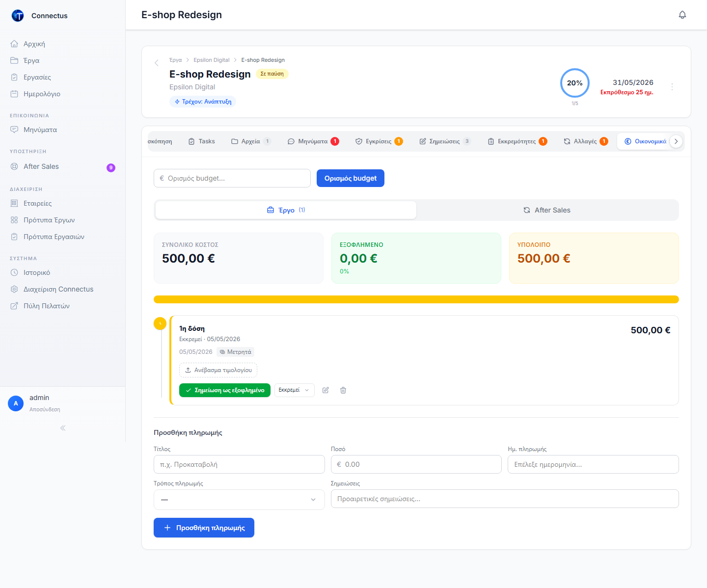Collapse the sidebar with double chevron

63,428
